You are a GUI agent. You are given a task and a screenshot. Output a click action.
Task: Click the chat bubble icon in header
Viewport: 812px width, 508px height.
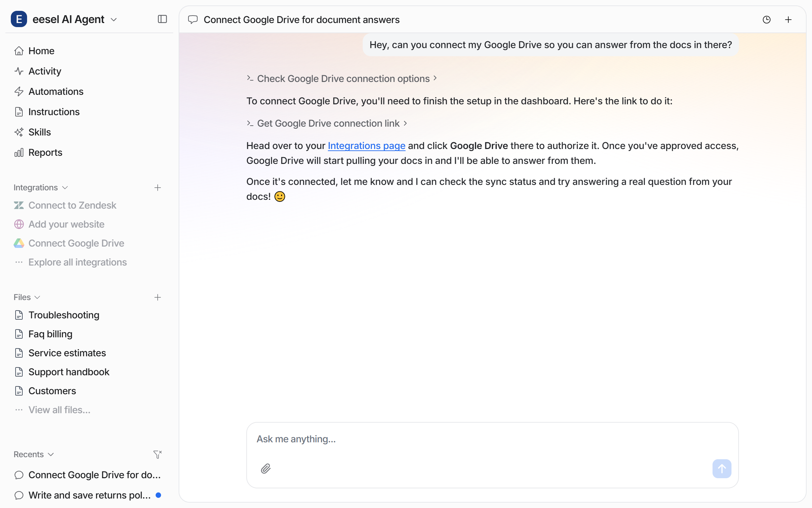193,20
